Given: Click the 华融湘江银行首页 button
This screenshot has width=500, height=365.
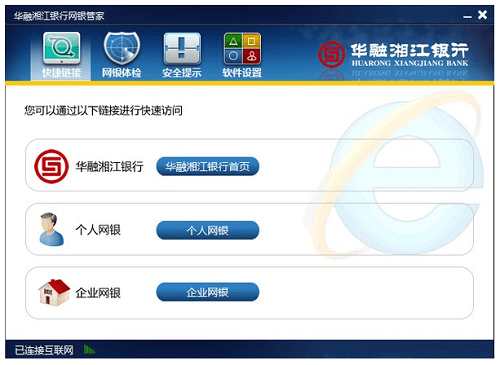Looking at the screenshot, I should click(207, 166).
